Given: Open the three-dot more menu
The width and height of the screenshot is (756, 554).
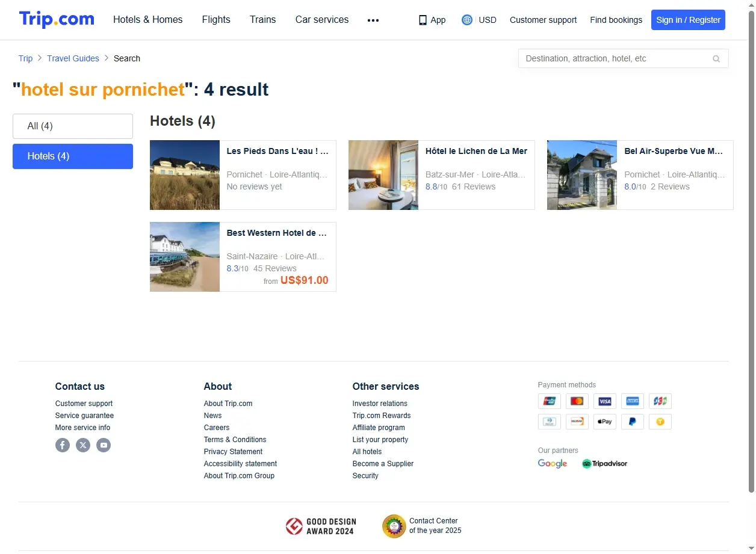Looking at the screenshot, I should tap(373, 20).
